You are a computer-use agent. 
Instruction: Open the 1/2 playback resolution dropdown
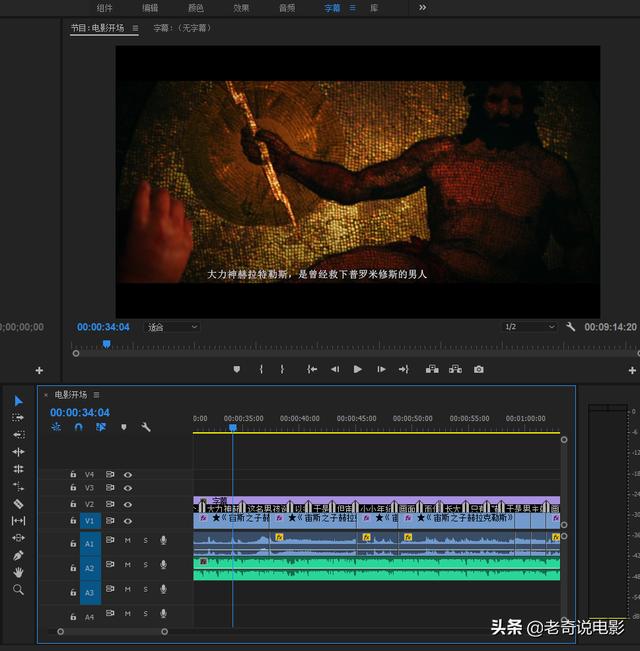pyautogui.click(x=530, y=327)
